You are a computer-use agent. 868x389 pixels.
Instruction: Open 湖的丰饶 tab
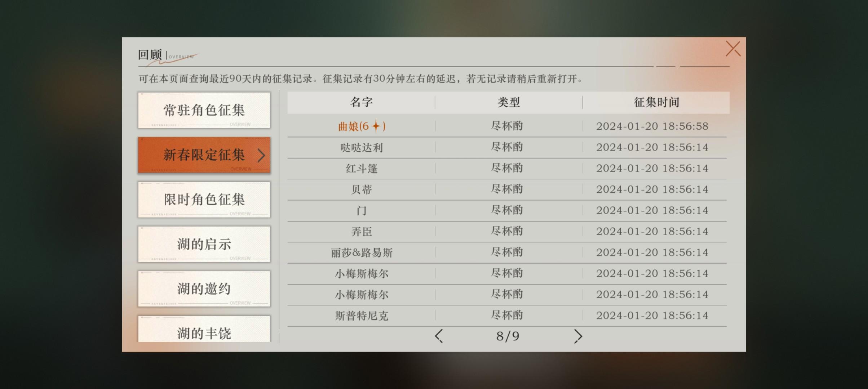point(204,329)
